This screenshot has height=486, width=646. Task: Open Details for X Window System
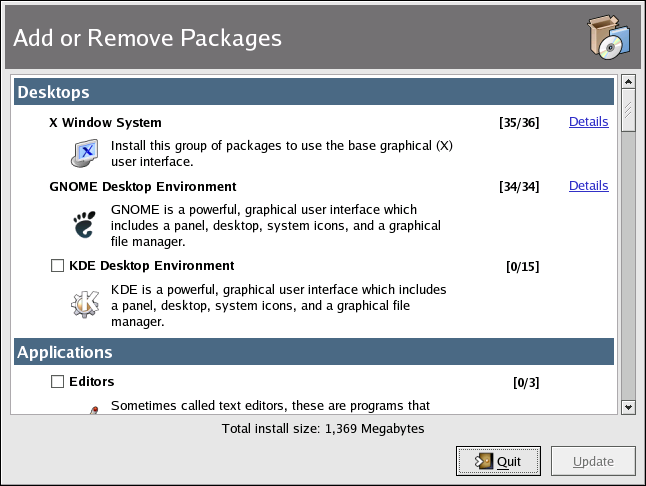coord(588,122)
